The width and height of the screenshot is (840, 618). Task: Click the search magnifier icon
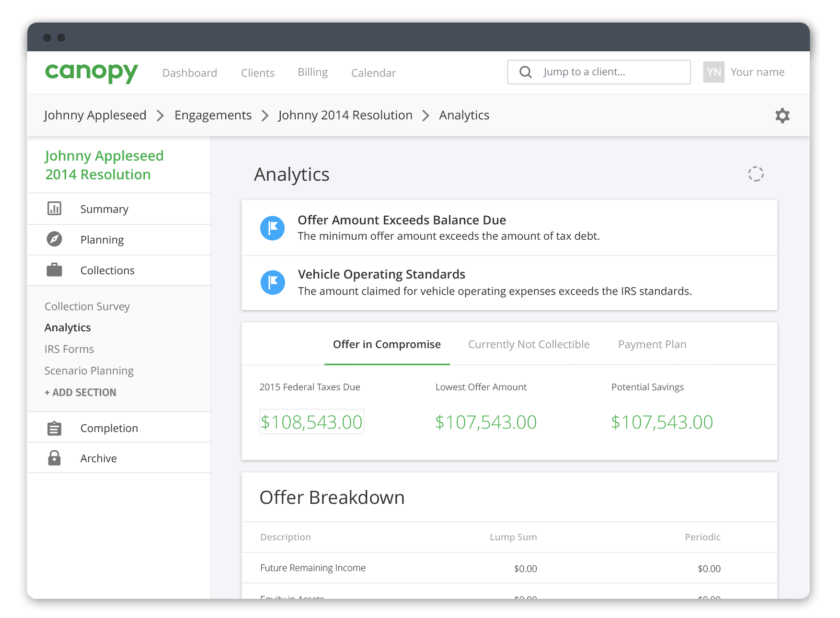(x=525, y=71)
